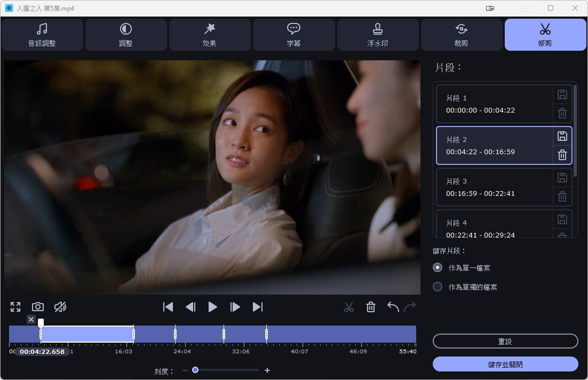Switch to the 調整 adjustments tab
Image resolution: width=588 pixels, height=380 pixels.
[x=126, y=35]
